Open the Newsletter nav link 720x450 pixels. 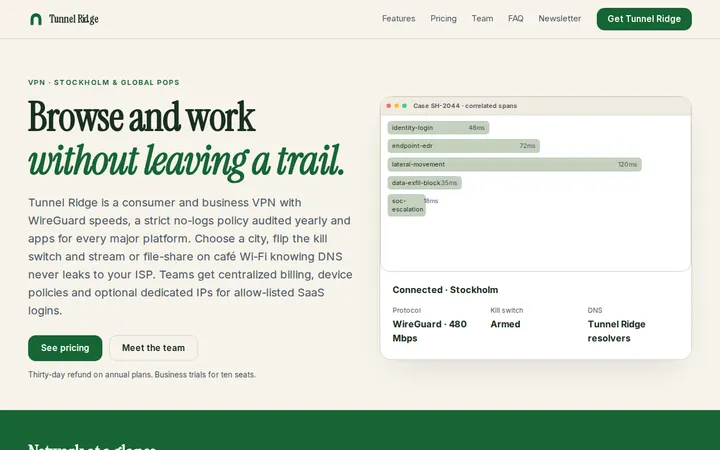point(560,18)
